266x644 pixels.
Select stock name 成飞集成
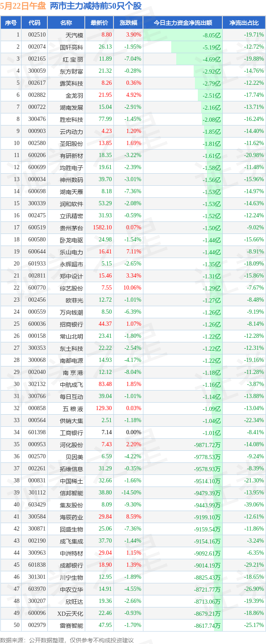(x=71, y=541)
